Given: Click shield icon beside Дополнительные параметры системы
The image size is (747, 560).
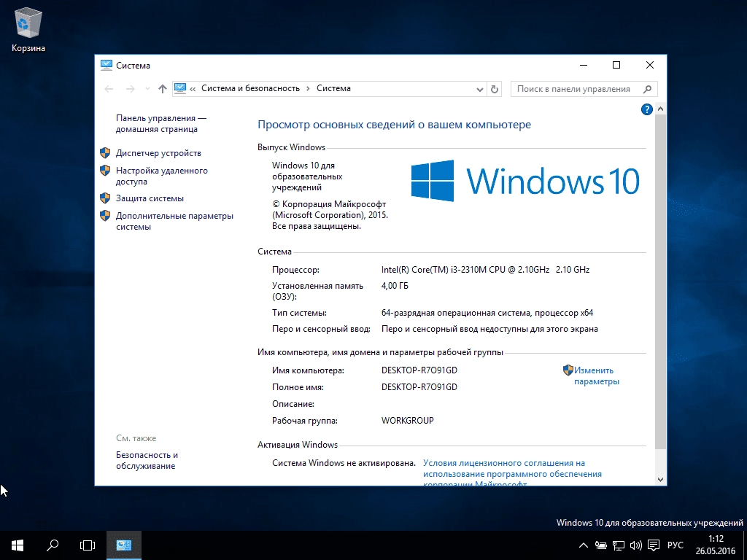Looking at the screenshot, I should coord(105,216).
